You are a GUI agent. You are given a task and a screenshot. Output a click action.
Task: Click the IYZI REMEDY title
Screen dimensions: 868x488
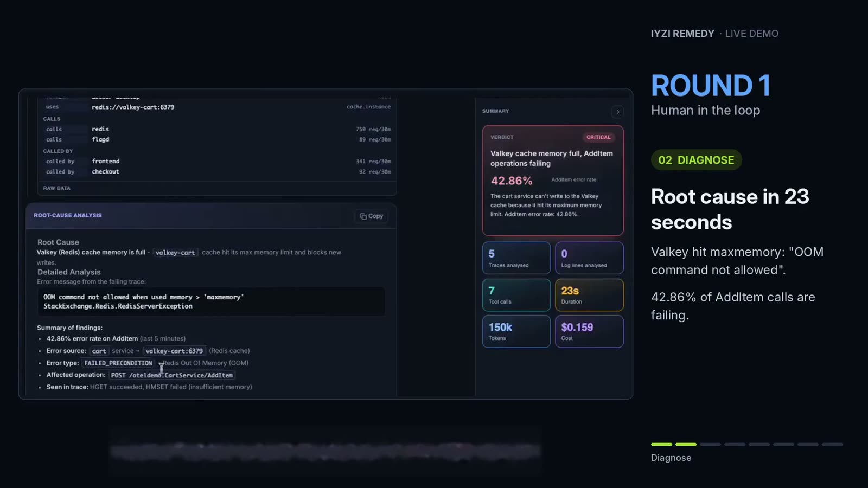682,34
